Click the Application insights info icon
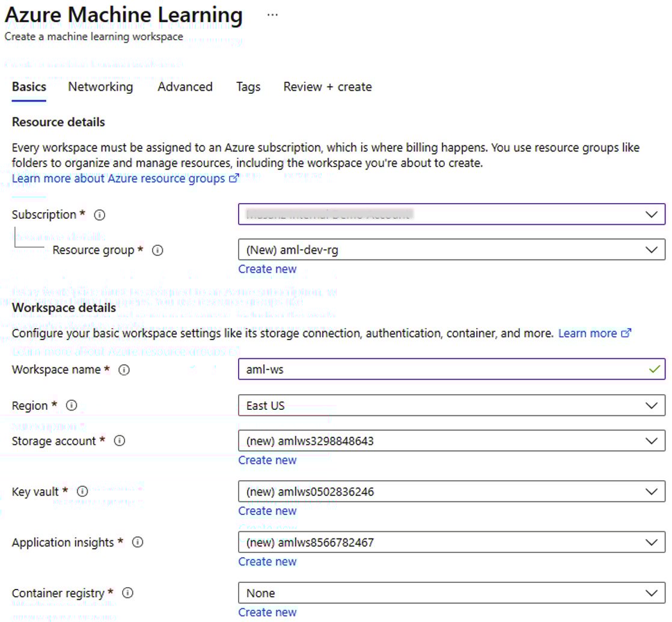672x622 pixels. click(138, 542)
